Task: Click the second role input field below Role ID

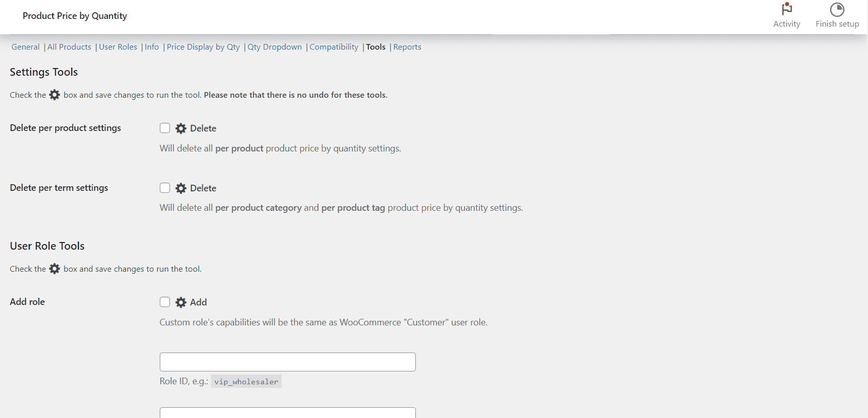Action: (288, 412)
